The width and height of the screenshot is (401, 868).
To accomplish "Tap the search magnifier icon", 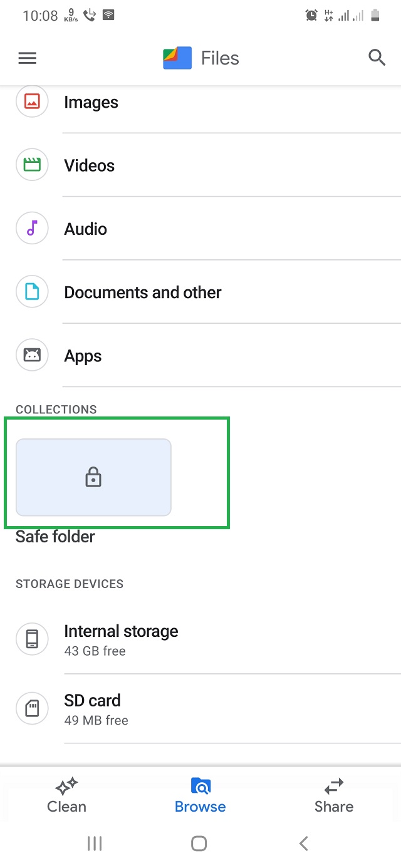I will click(x=377, y=58).
